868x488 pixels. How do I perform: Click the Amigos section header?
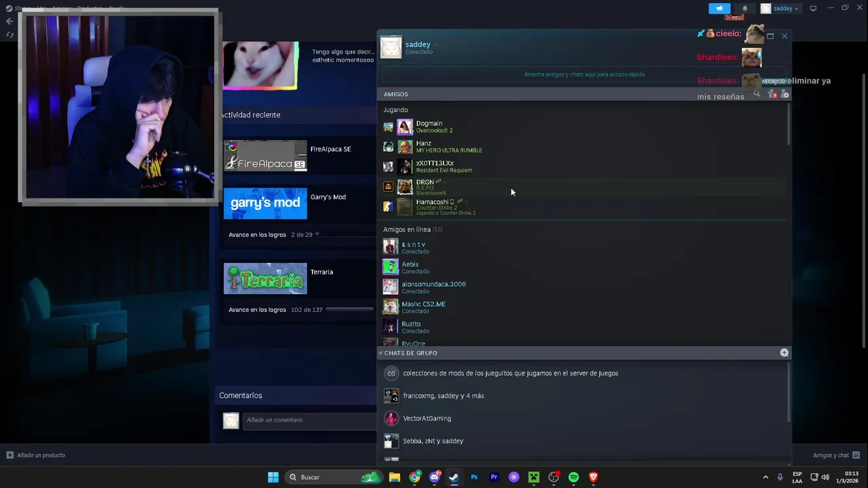[x=396, y=94]
